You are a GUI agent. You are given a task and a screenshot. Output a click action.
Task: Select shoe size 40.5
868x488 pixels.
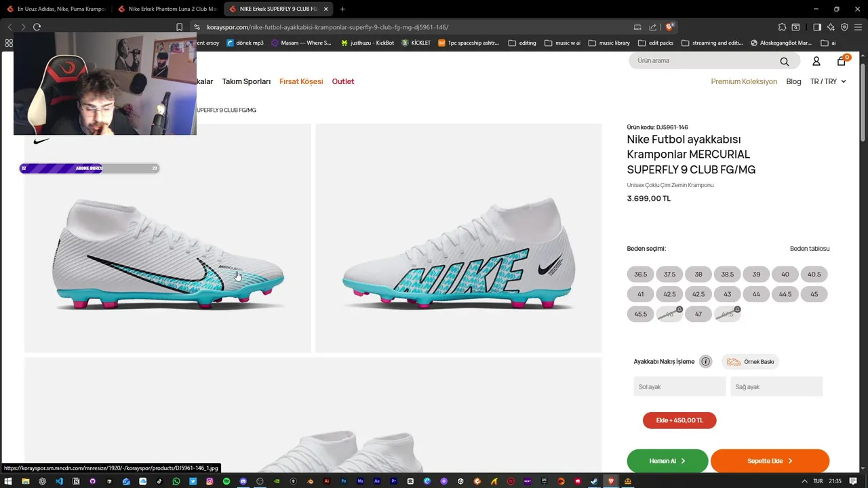[814, 274]
